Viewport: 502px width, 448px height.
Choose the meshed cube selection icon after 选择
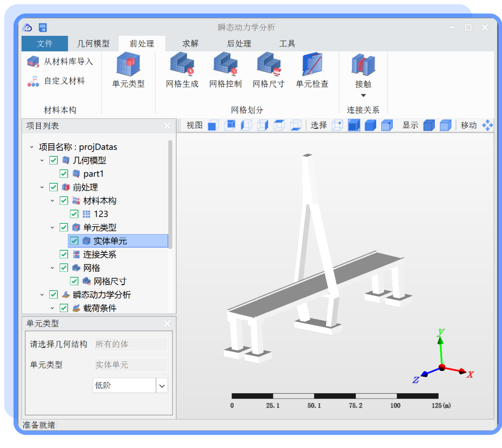coord(387,125)
